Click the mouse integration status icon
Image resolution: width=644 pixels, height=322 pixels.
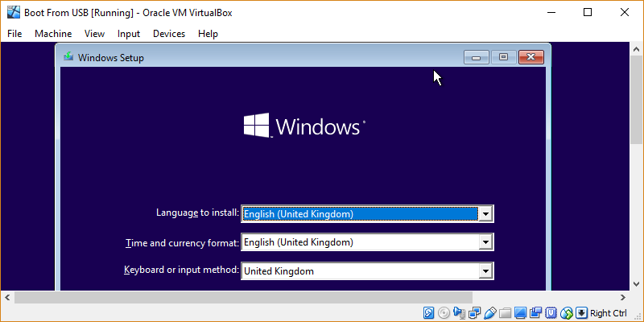click(x=567, y=313)
